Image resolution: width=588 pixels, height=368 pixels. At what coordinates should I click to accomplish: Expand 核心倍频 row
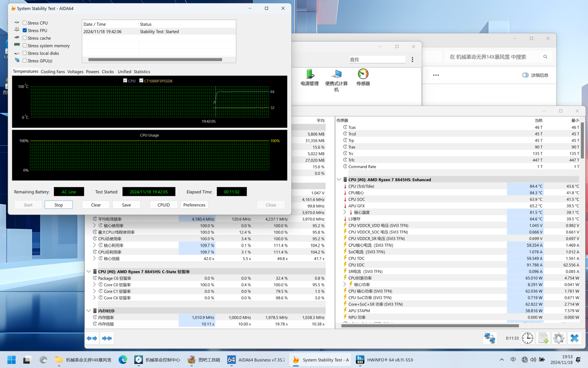point(95,259)
